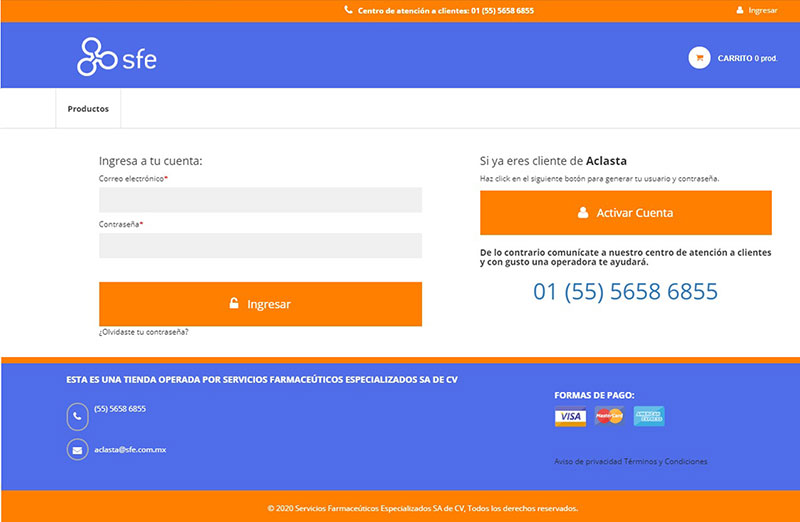Click the footer email envelope icon
The image size is (800, 522).
tap(77, 450)
